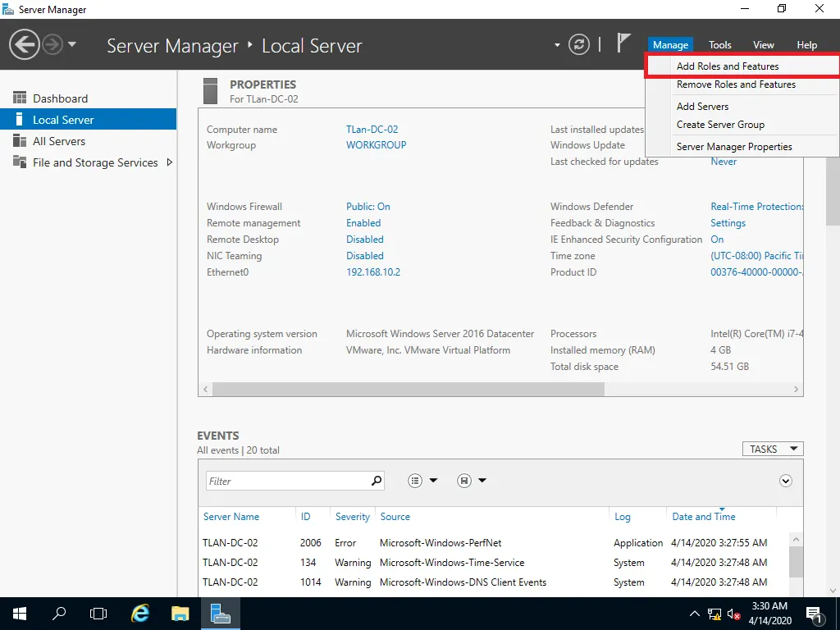
Task: Click the Remote management Enabled link
Action: 363,223
